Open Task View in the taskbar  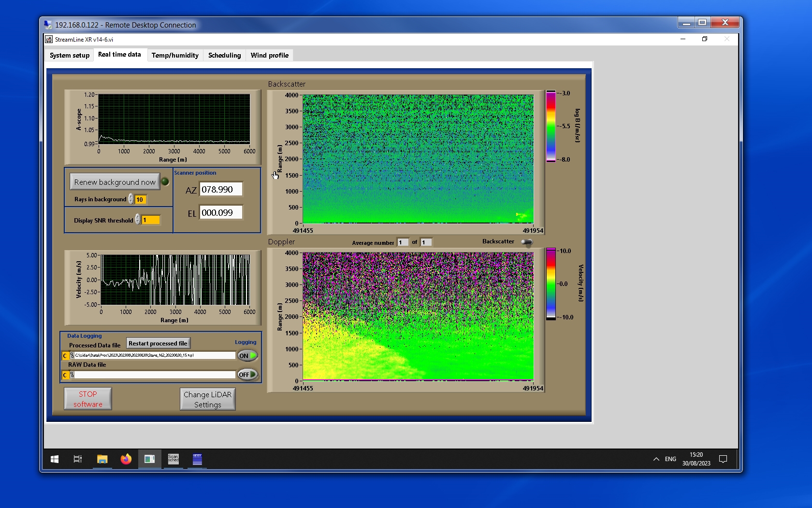(77, 459)
